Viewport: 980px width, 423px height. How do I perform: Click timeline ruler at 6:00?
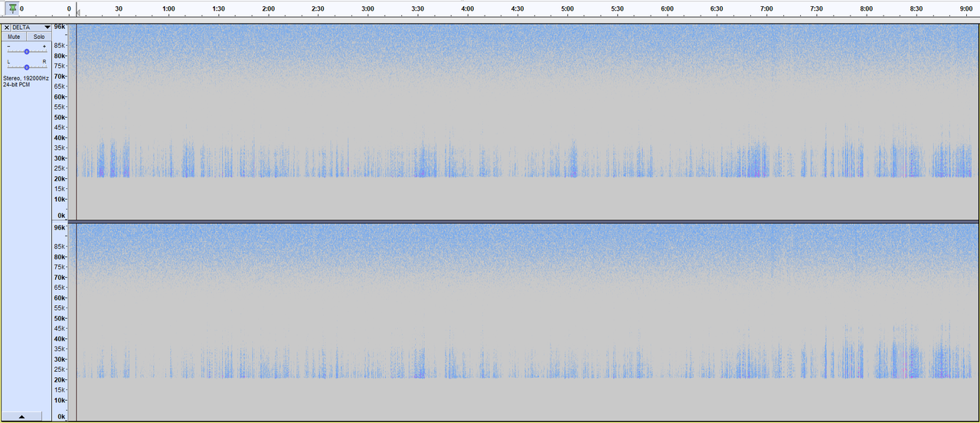(667, 8)
